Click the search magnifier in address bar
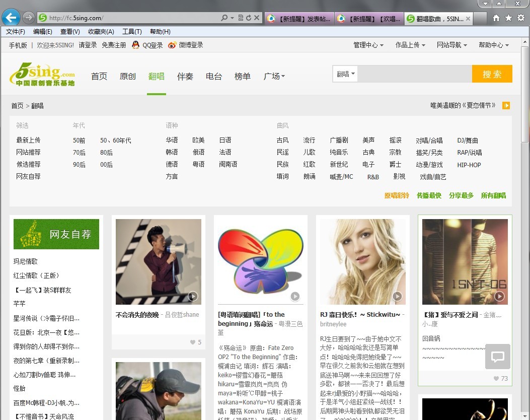 pyautogui.click(x=224, y=18)
